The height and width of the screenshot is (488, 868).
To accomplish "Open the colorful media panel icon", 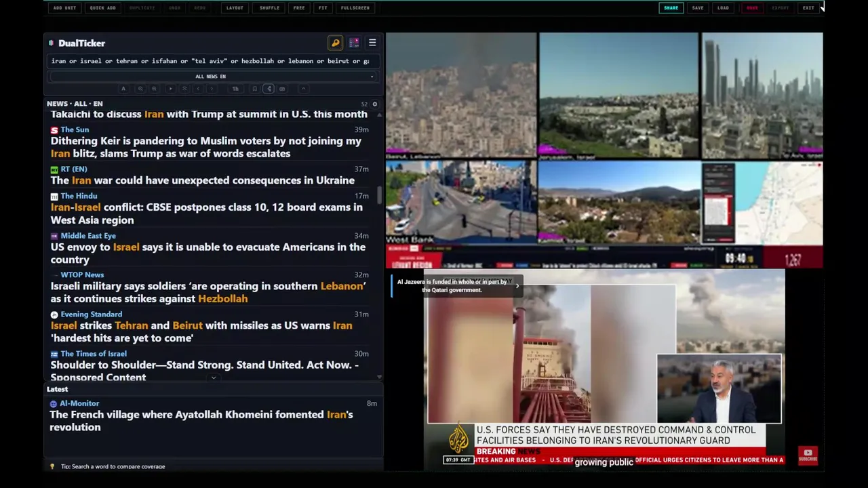I will point(354,43).
